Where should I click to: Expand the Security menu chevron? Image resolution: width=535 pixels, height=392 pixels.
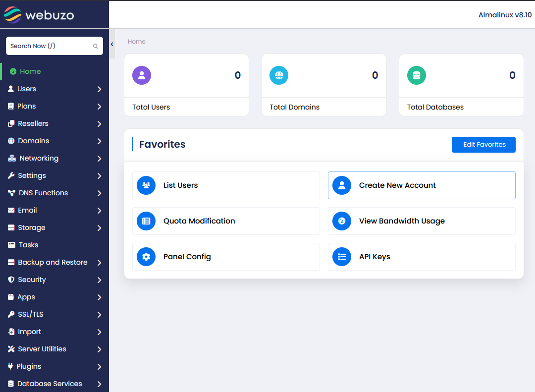(x=99, y=280)
